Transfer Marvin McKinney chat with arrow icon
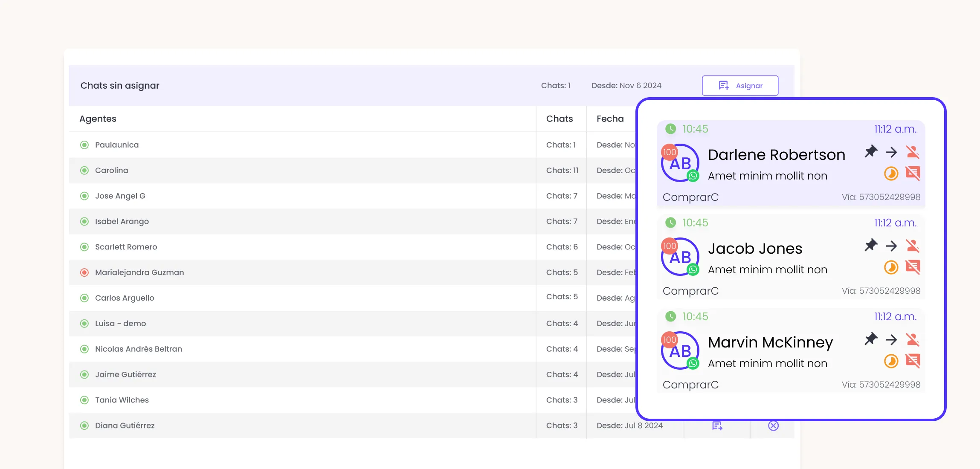Viewport: 980px width, 469px height. click(891, 340)
